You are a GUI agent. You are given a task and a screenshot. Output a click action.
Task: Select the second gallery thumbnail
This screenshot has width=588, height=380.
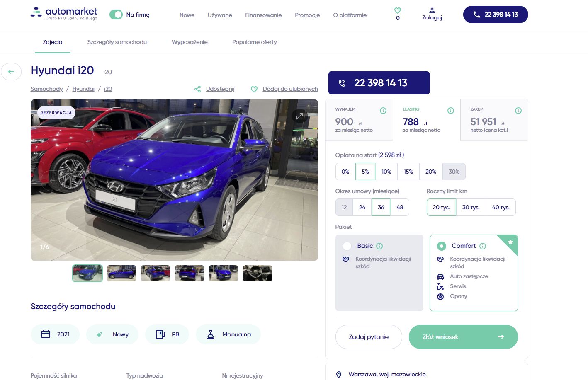121,273
